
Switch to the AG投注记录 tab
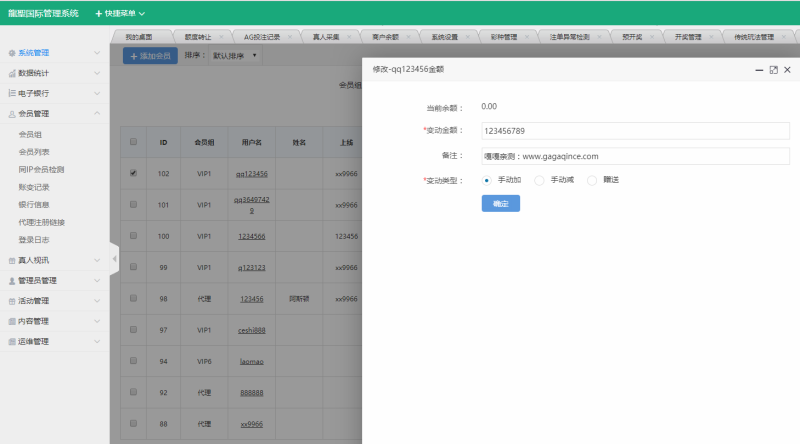click(262, 37)
